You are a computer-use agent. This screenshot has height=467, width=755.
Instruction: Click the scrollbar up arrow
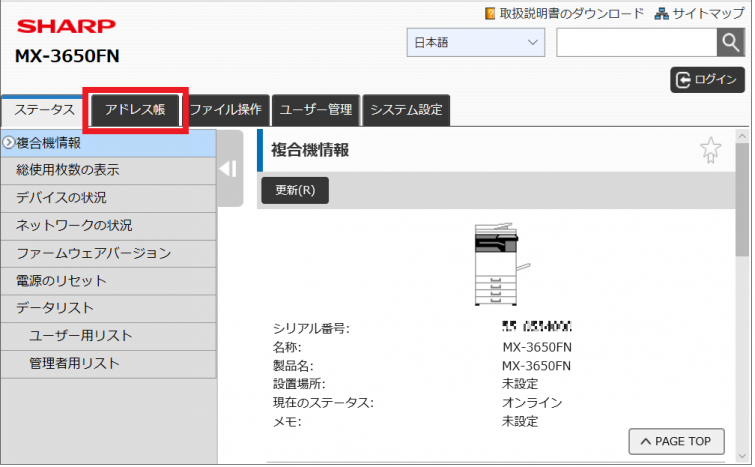click(x=742, y=136)
